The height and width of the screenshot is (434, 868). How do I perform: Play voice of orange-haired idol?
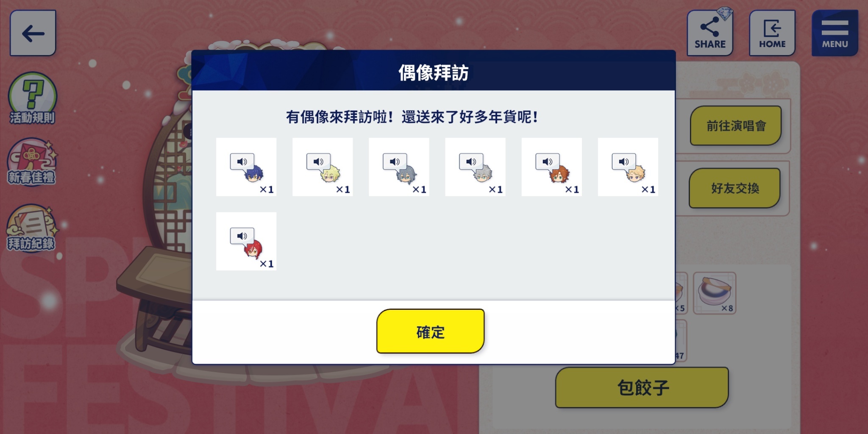[x=547, y=161]
